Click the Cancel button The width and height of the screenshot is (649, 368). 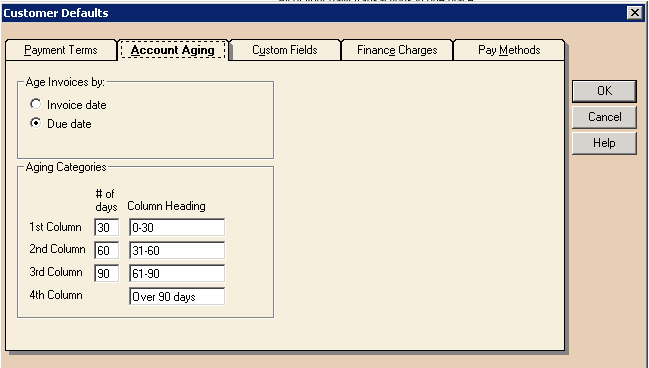coord(604,117)
